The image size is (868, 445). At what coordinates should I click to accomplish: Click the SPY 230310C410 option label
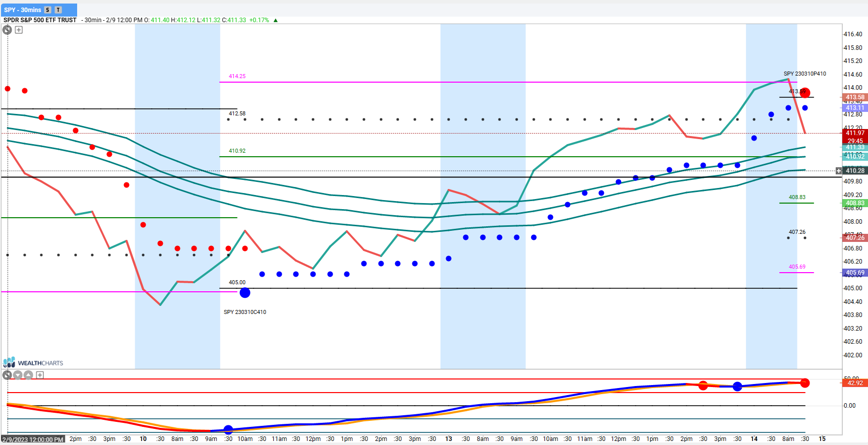click(x=245, y=312)
